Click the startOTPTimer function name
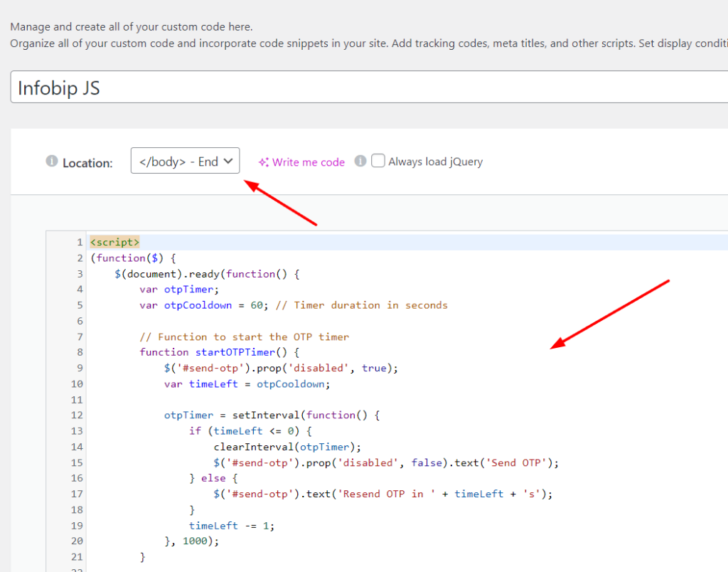728x572 pixels. [x=235, y=352]
